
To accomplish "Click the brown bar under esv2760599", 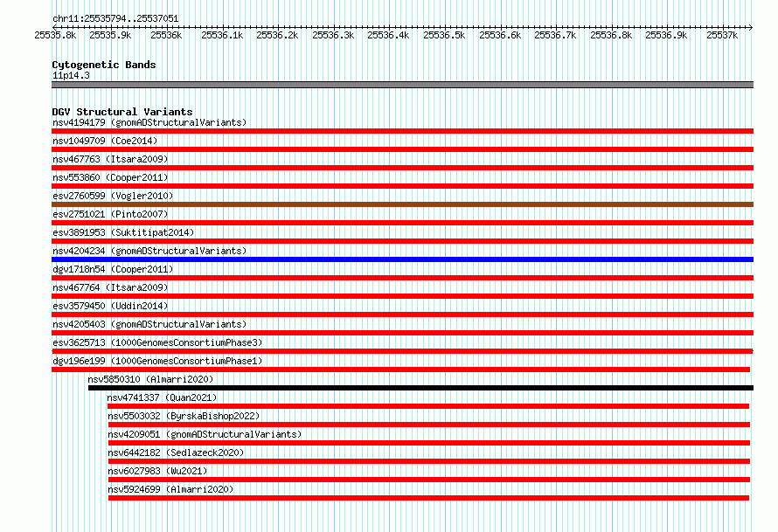I will 402,204.
